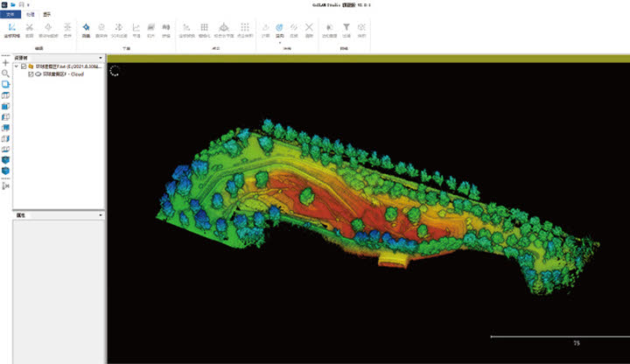Select the magnifier zoom tool in left toolbar
Viewport: 630px width, 364px height.
(x=6, y=73)
